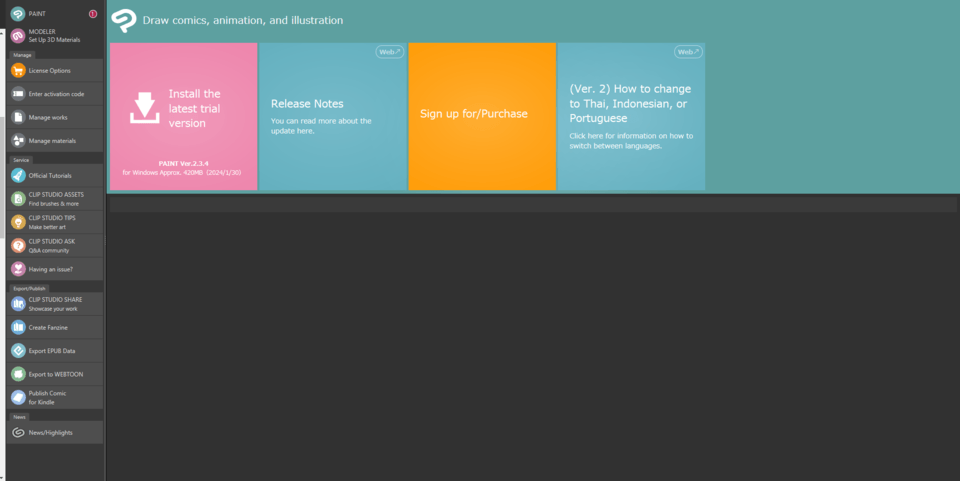Click the Sign up for/Purchase tile

click(x=482, y=116)
